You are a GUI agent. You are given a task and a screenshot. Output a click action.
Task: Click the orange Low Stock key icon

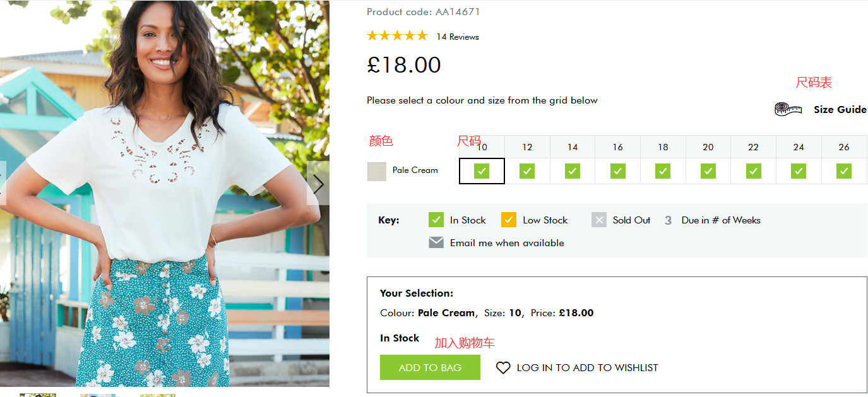tap(509, 220)
